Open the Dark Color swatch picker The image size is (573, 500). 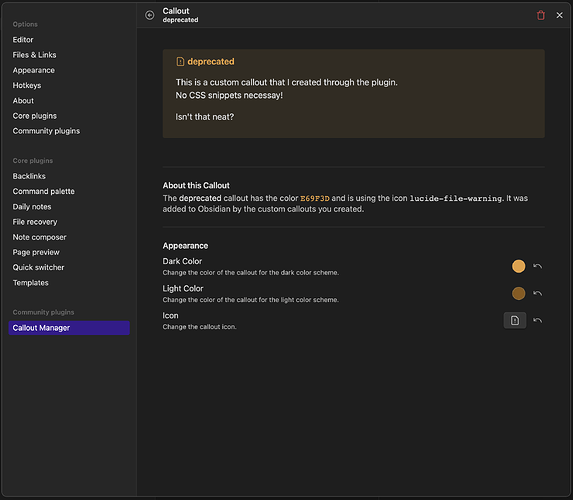tap(518, 266)
